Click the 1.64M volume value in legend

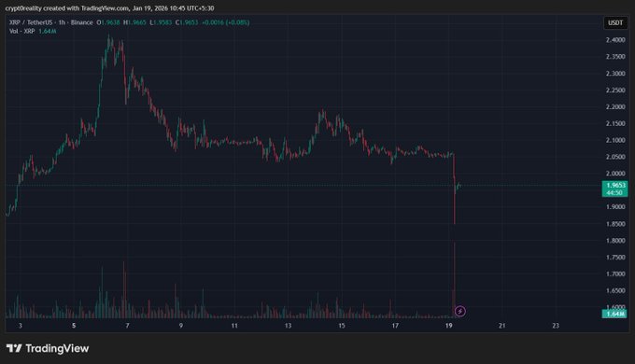tap(48, 31)
